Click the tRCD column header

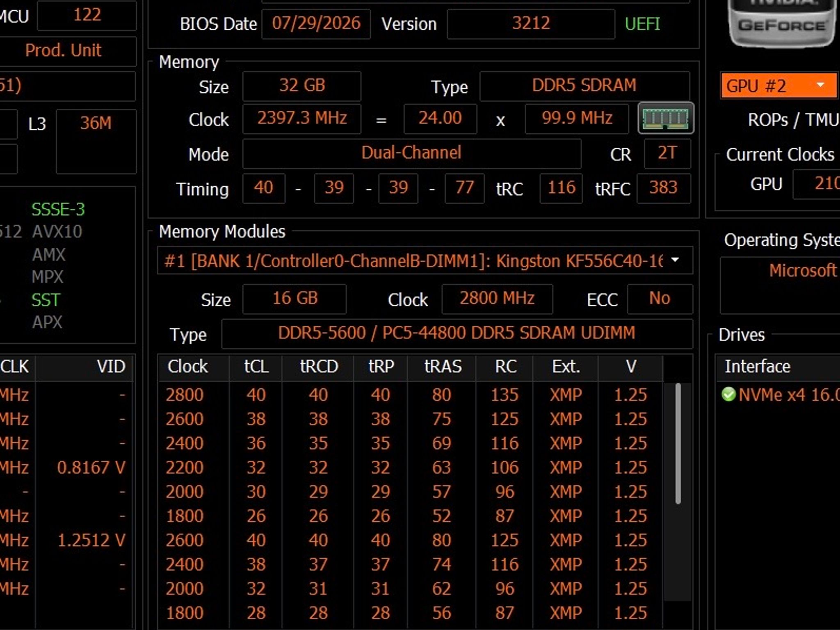pyautogui.click(x=319, y=366)
